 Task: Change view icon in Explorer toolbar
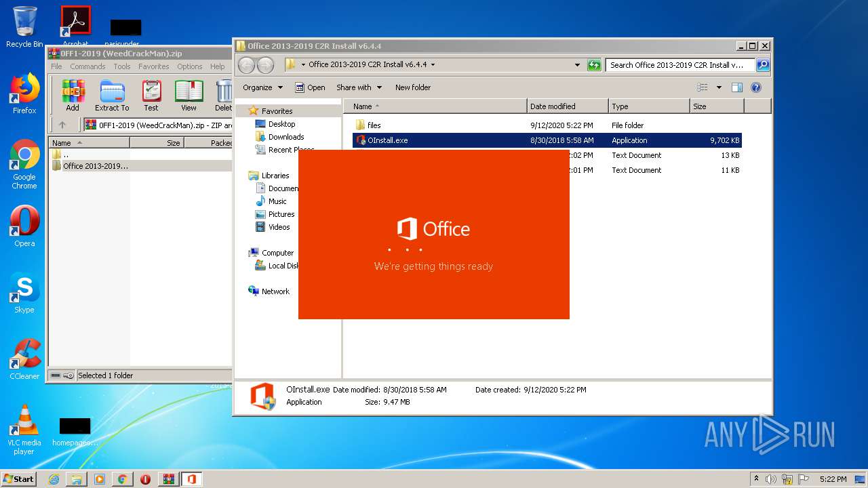[x=703, y=87]
